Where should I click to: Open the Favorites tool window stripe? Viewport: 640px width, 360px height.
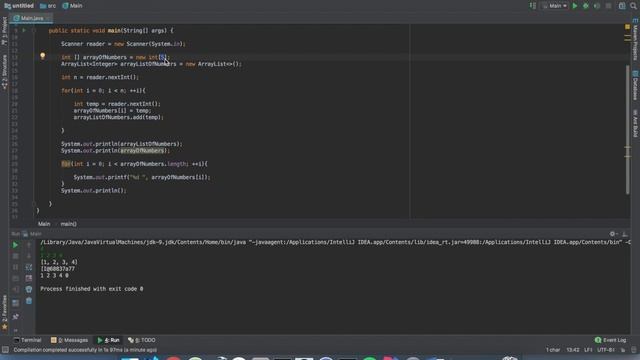4,312
